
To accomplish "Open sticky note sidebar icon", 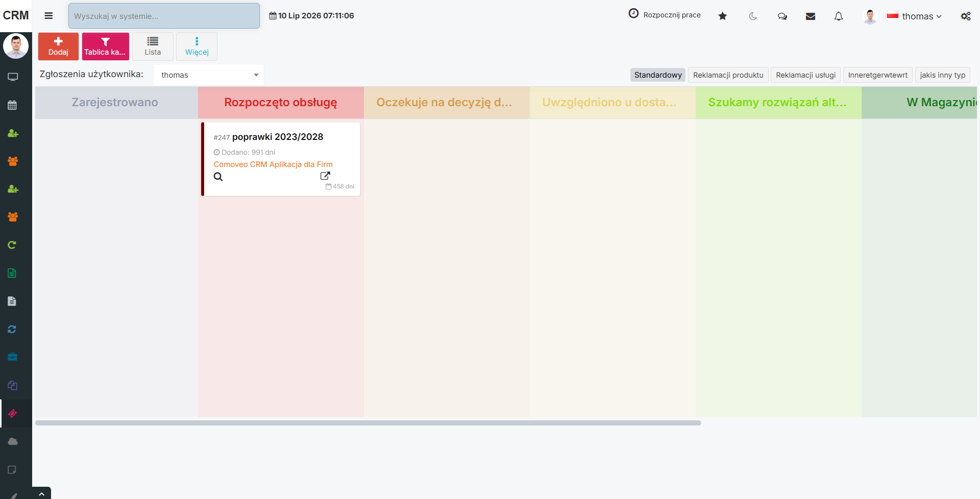I will tap(12, 469).
